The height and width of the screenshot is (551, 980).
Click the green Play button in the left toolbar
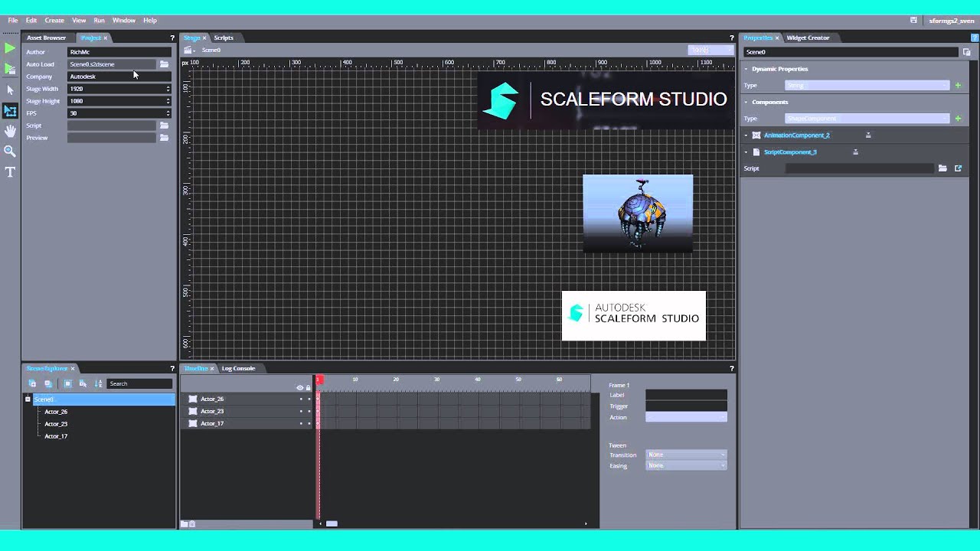click(x=10, y=48)
